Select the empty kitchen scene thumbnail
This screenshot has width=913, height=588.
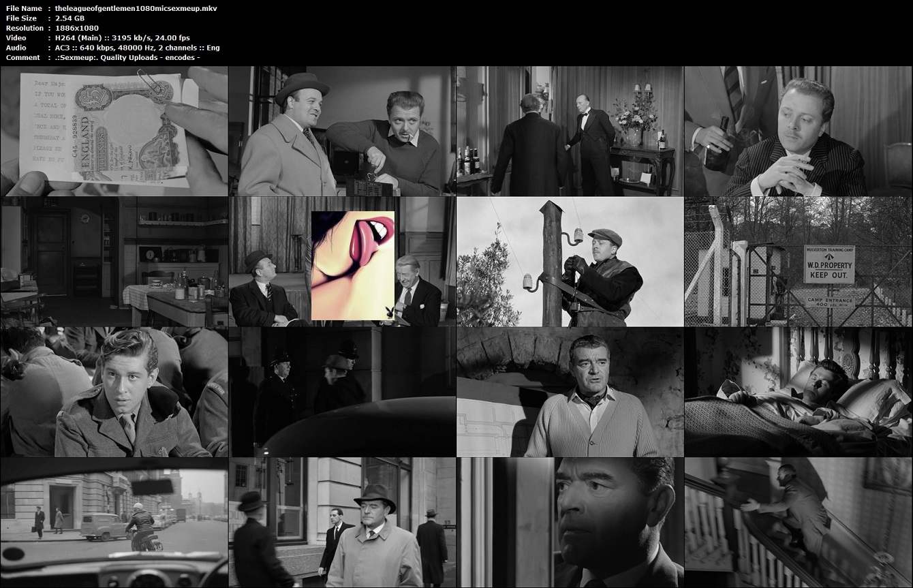[114, 262]
